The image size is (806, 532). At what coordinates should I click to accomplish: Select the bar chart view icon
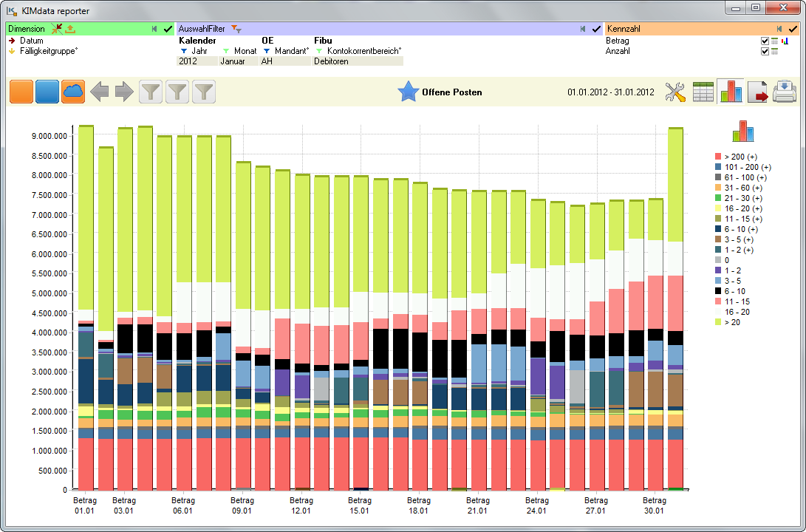click(731, 92)
